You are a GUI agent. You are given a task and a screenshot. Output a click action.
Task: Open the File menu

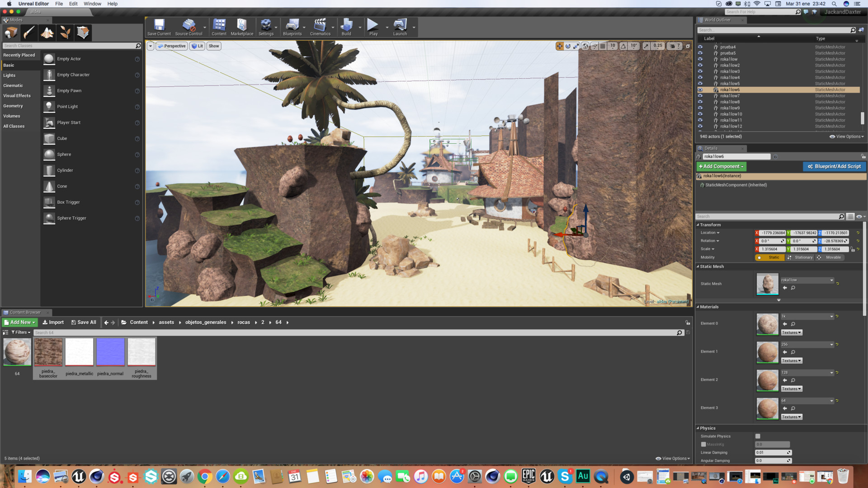[59, 4]
